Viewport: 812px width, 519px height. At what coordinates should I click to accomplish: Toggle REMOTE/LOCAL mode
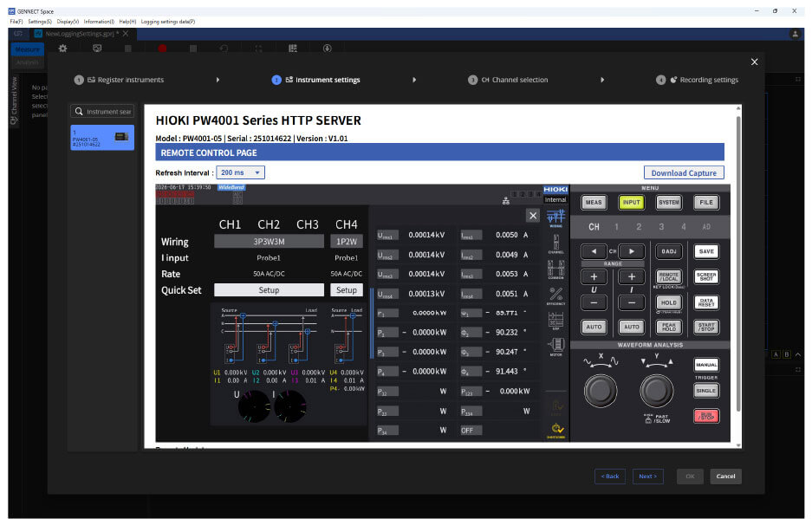click(x=669, y=276)
